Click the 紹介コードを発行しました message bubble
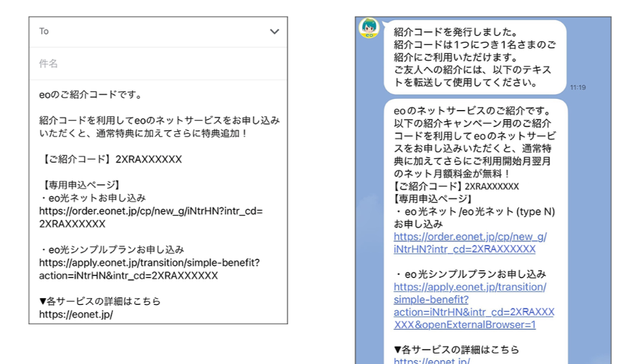This screenshot has width=644, height=364. point(475,57)
